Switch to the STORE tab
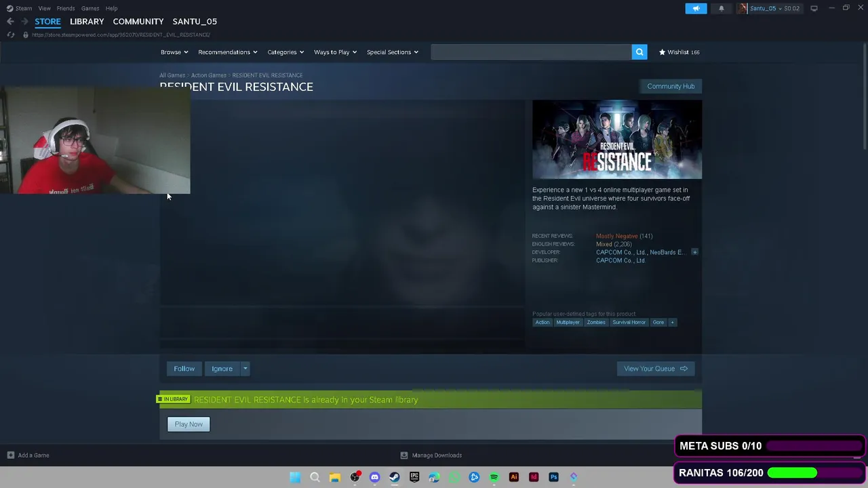Screen dimensions: 868x488 tap(47, 22)
